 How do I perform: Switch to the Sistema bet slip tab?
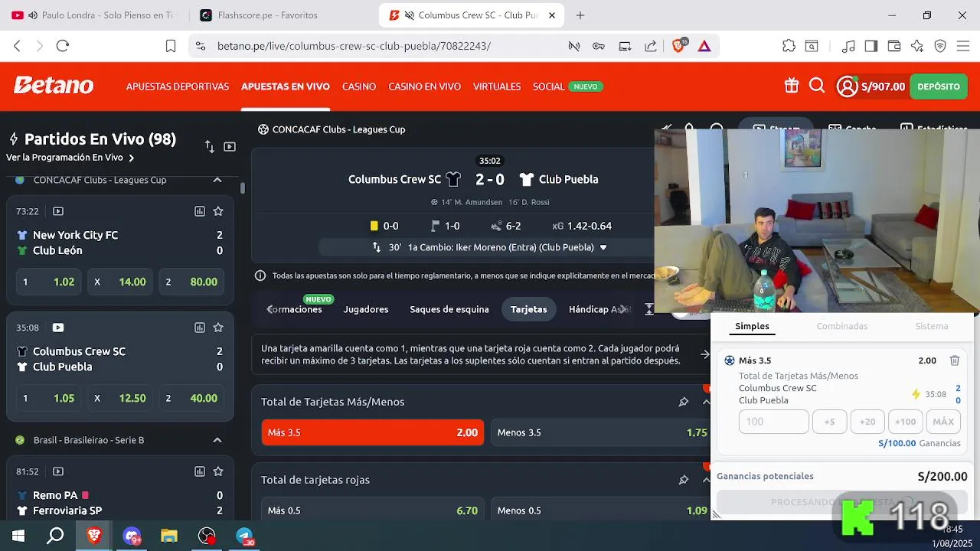pyautogui.click(x=932, y=326)
